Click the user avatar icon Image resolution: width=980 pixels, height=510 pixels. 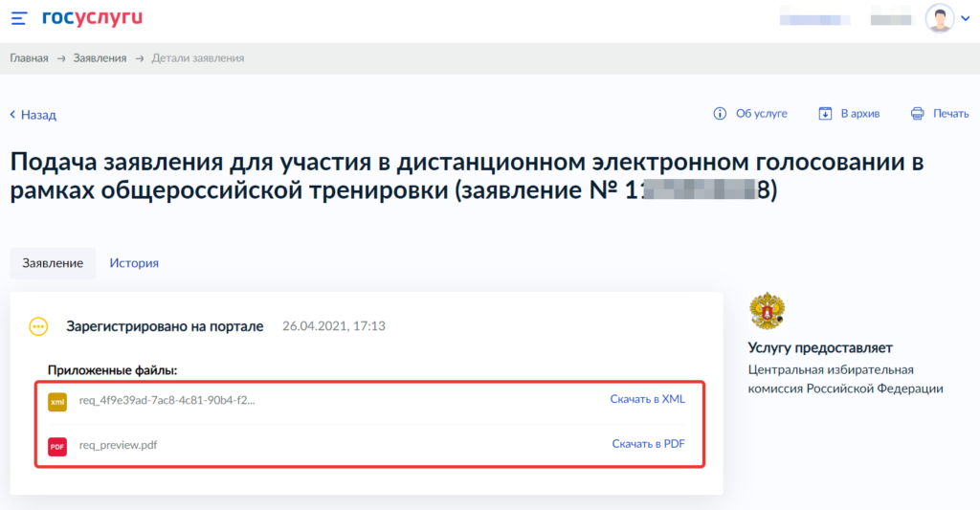(940, 18)
